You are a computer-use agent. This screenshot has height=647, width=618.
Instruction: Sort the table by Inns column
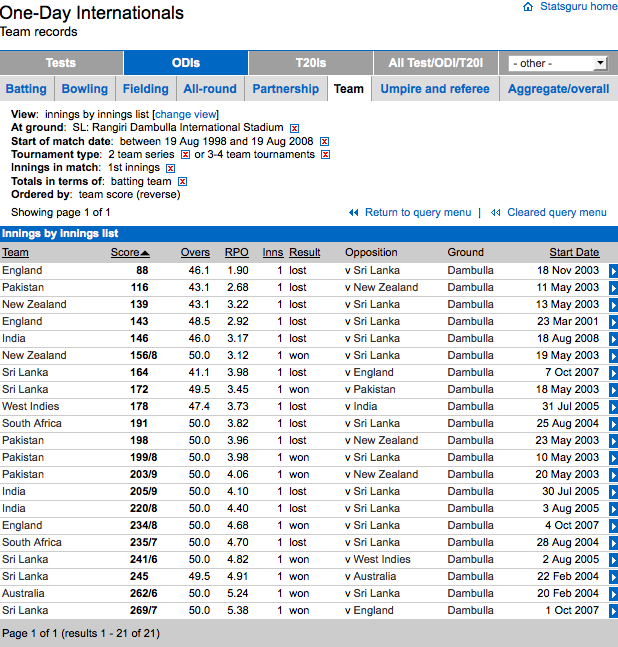coord(273,252)
